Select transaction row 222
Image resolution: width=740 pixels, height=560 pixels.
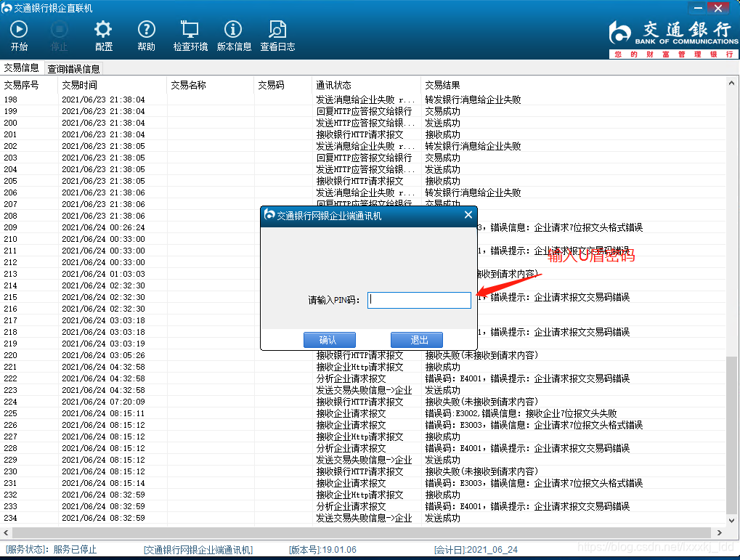362,378
